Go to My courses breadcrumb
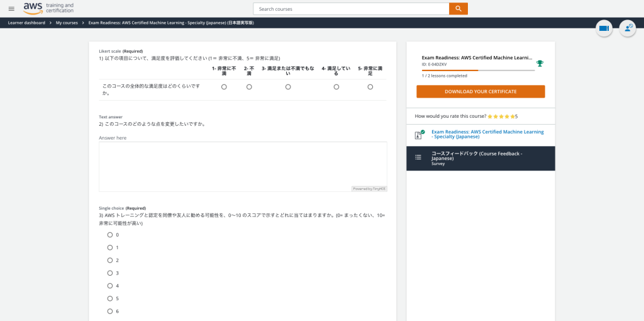This screenshot has height=321, width=644. pyautogui.click(x=67, y=23)
